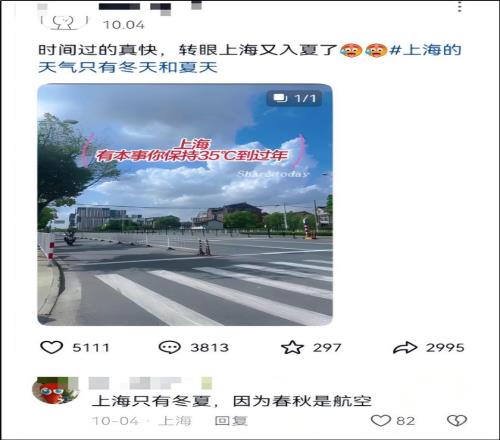This screenshot has height=440, width=500.
Task: Like the comment showing 82 likes
Action: [x=381, y=421]
